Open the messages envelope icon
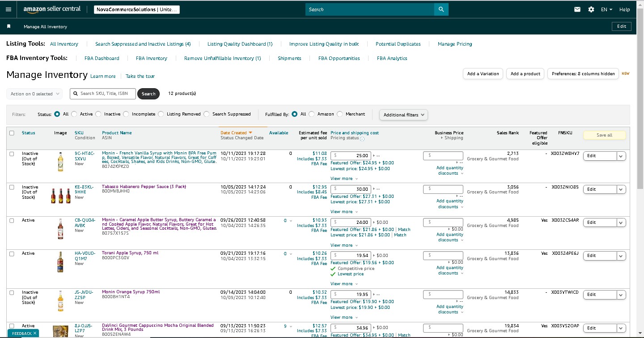Viewport: 644px width, 338px height. [x=577, y=9]
